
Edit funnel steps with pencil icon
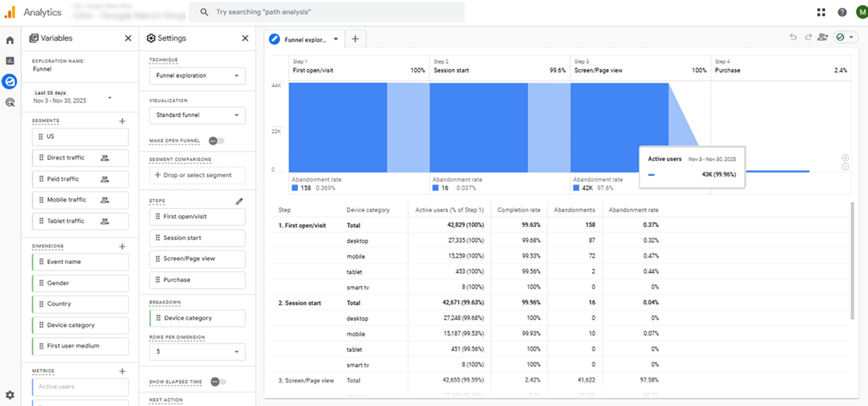point(239,202)
